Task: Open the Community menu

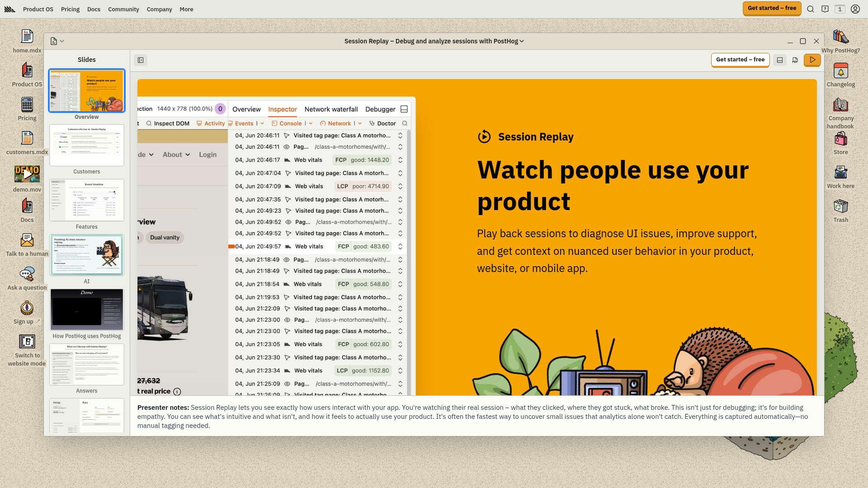Action: coord(123,9)
